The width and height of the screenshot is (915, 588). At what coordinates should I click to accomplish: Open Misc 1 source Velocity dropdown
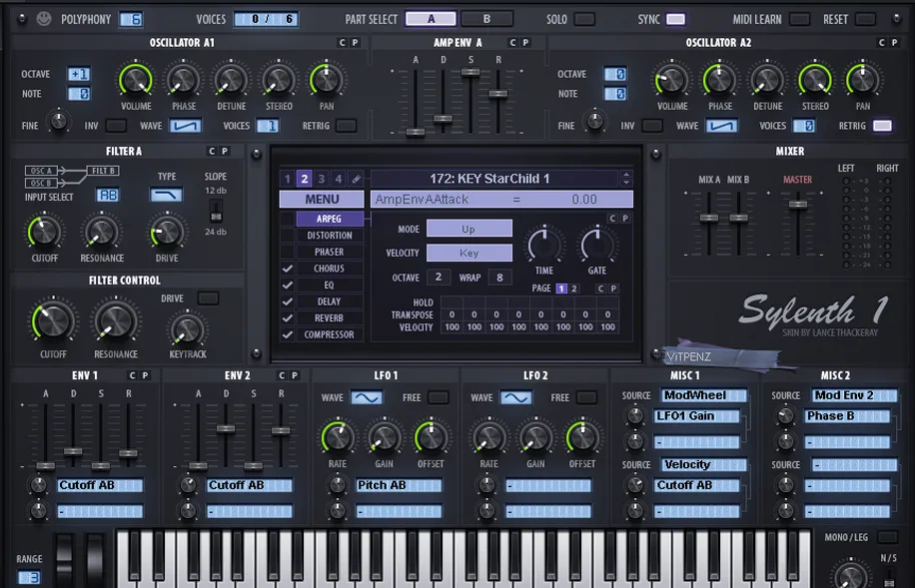click(x=703, y=464)
